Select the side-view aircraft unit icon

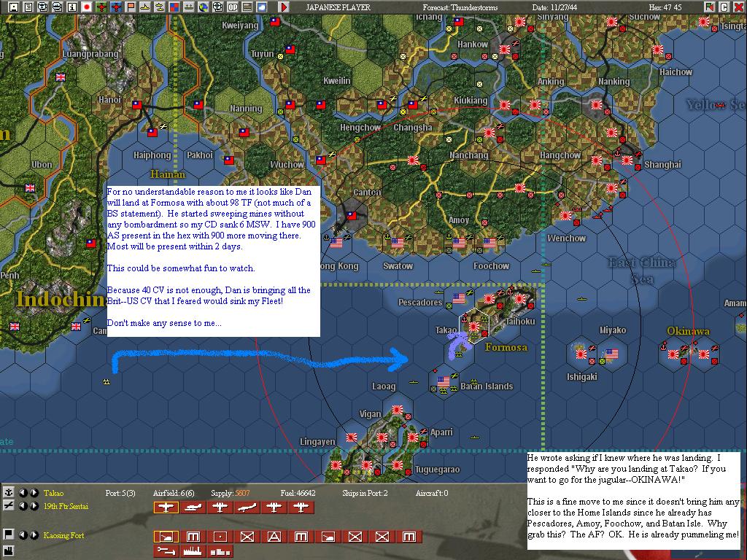click(247, 507)
